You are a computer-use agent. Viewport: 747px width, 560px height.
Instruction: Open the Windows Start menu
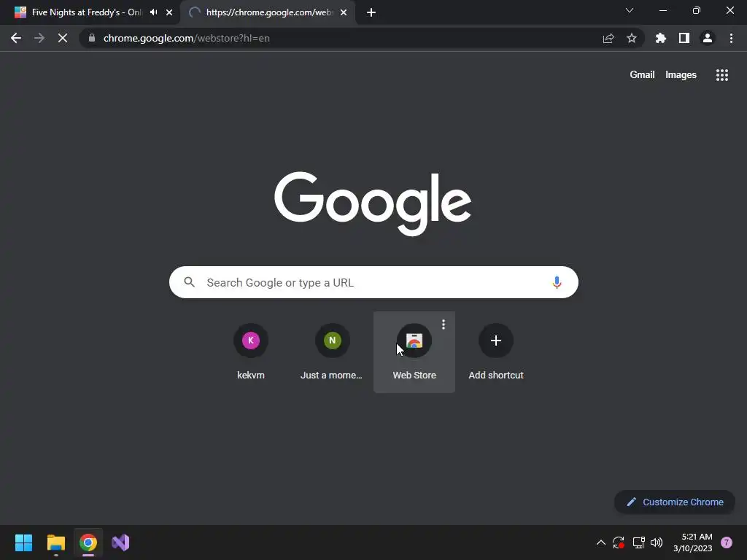[23, 542]
